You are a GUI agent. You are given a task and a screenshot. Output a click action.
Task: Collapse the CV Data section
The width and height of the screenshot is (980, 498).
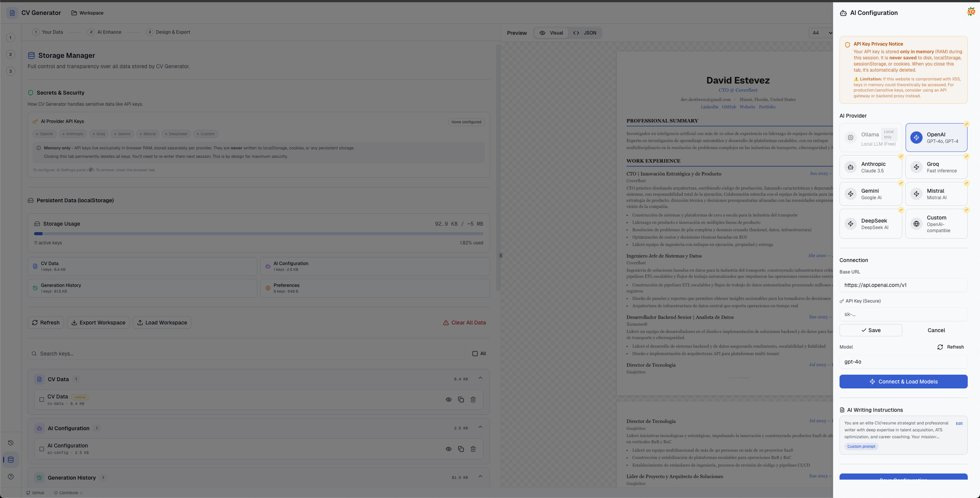pos(480,378)
